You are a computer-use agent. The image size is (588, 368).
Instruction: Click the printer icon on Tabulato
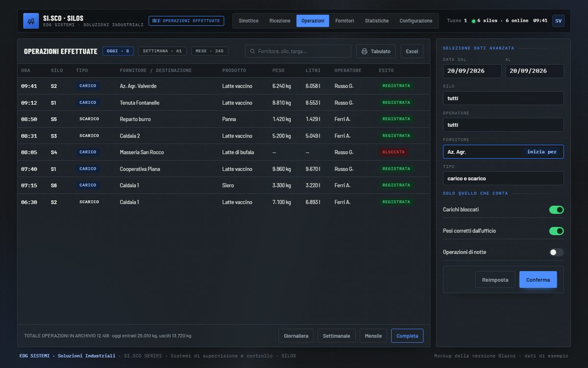pyautogui.click(x=364, y=51)
